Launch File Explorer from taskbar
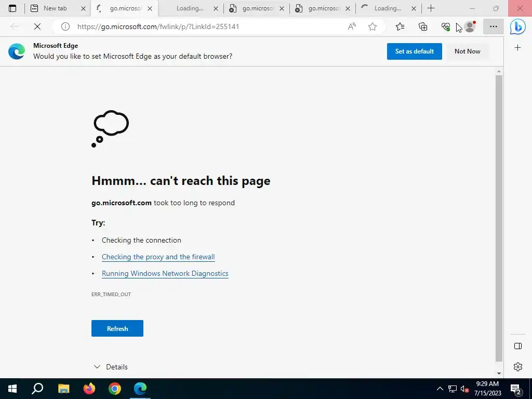Image resolution: width=532 pixels, height=399 pixels. [63, 389]
